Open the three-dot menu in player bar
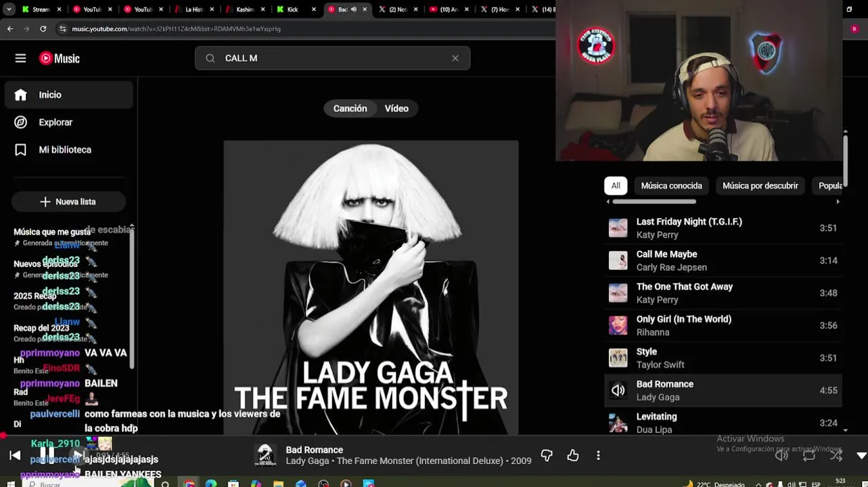The height and width of the screenshot is (487, 868). point(598,455)
